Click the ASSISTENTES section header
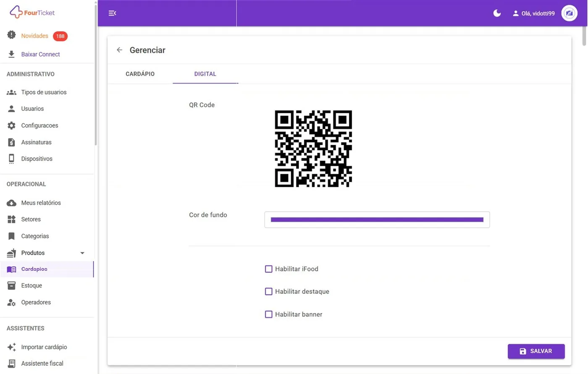 pos(25,328)
